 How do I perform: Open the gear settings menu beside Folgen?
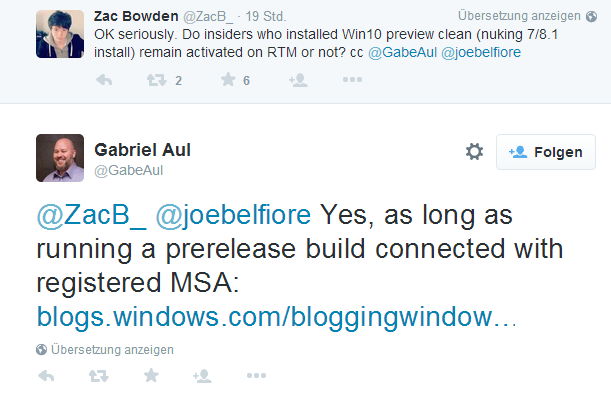474,152
